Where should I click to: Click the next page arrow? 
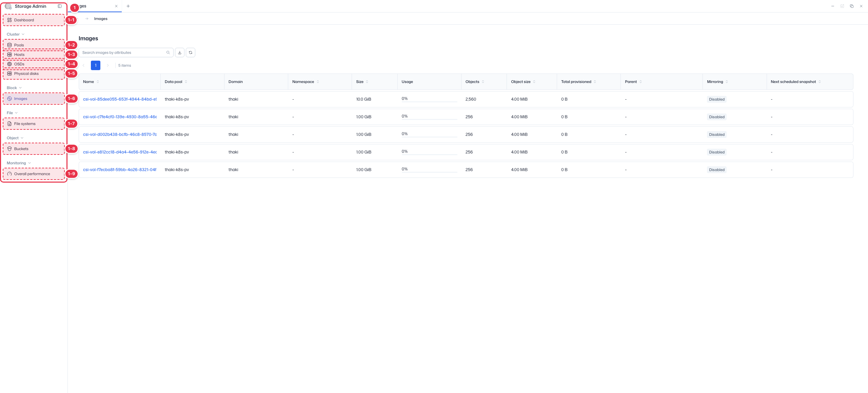point(108,65)
